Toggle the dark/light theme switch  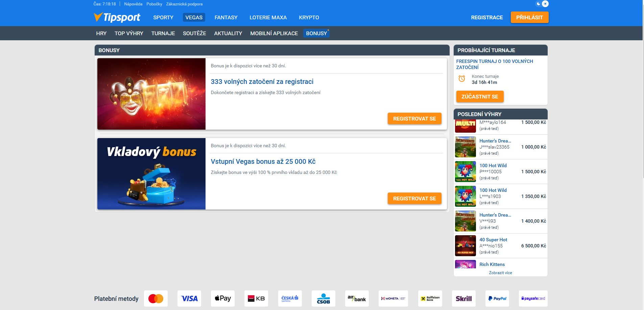point(542,4)
